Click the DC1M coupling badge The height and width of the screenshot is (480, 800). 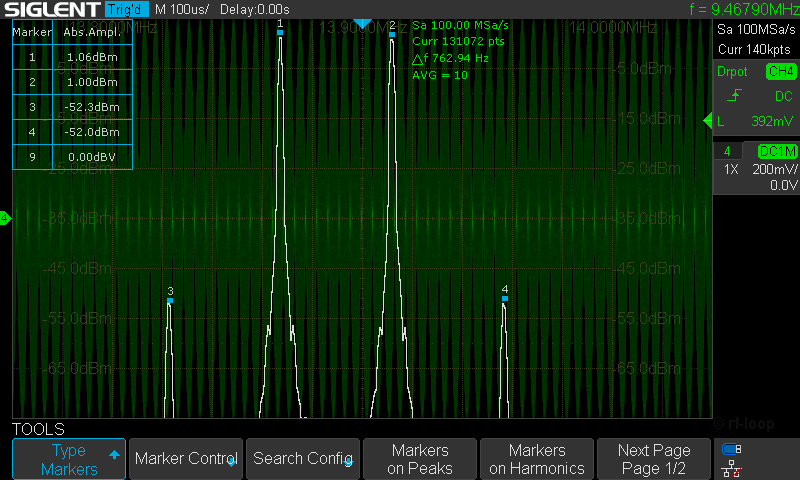777,151
